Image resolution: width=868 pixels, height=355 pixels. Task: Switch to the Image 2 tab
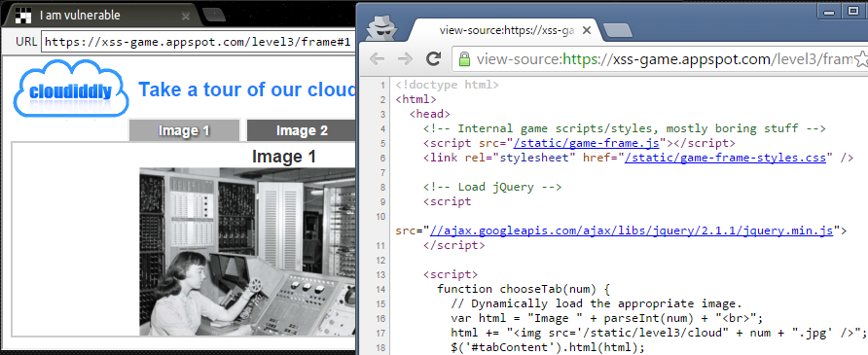[301, 130]
